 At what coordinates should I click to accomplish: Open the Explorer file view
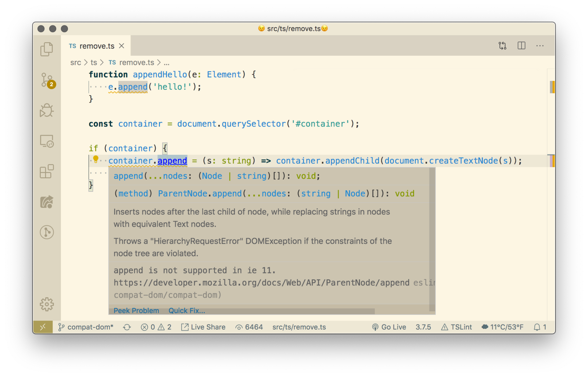[47, 49]
